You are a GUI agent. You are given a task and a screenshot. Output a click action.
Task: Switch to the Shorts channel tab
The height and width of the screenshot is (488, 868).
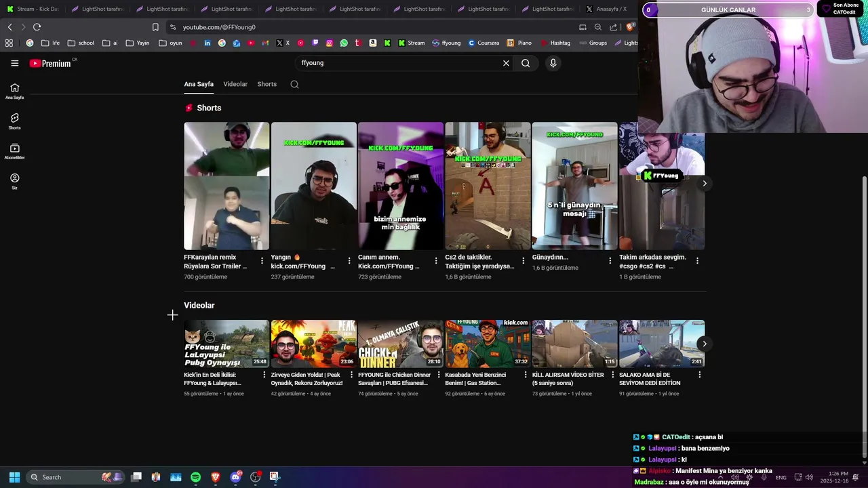coord(267,84)
